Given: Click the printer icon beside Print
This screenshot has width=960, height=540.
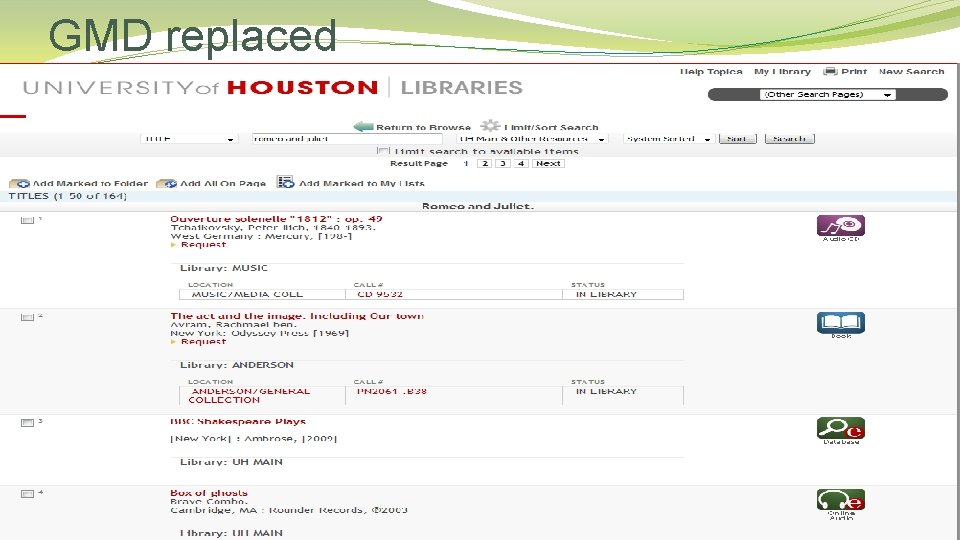Looking at the screenshot, I should point(830,71).
